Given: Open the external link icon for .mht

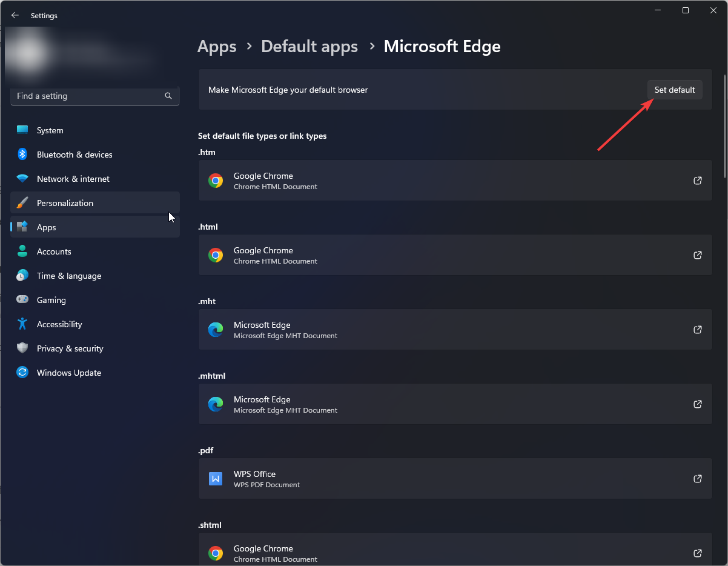Looking at the screenshot, I should tap(698, 330).
